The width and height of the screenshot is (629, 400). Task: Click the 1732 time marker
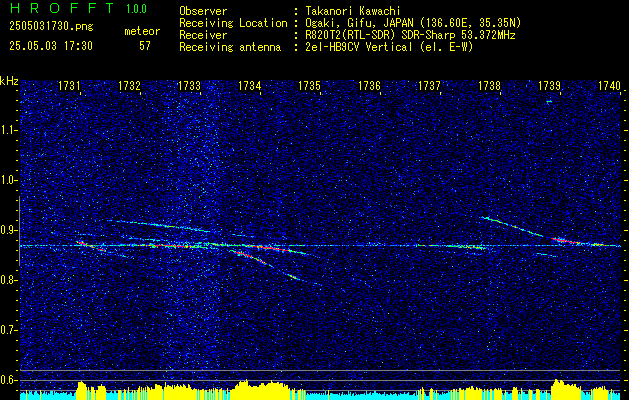tap(129, 86)
